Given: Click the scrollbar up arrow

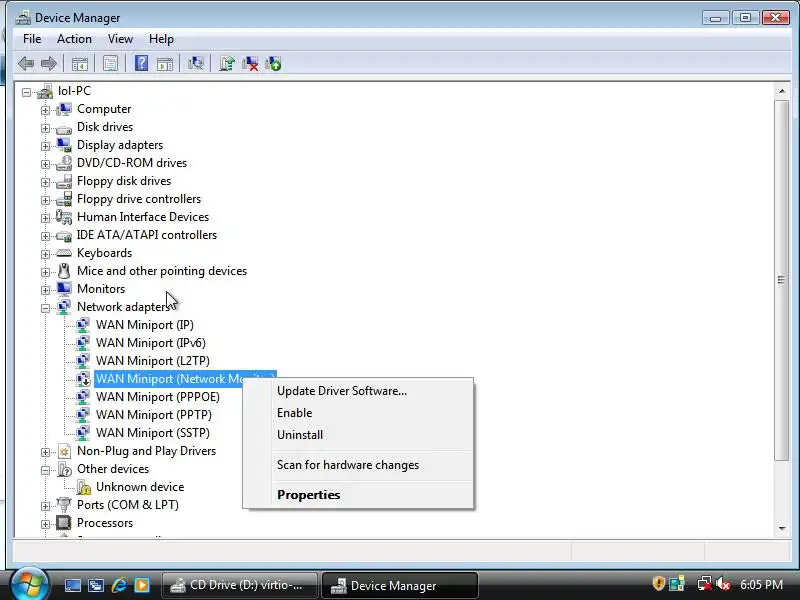Looking at the screenshot, I should coord(782,91).
